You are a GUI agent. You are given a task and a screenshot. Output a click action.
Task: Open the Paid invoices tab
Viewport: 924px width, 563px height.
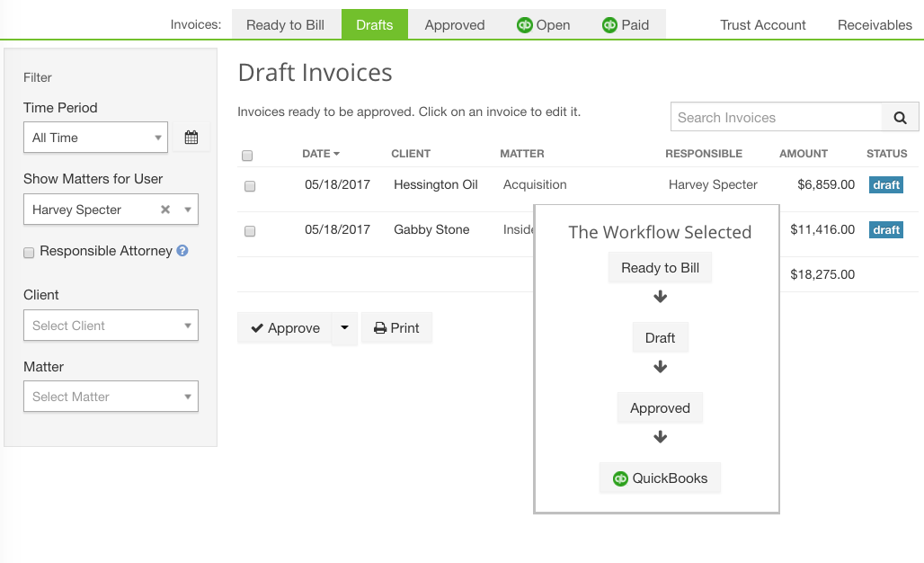[x=625, y=24]
